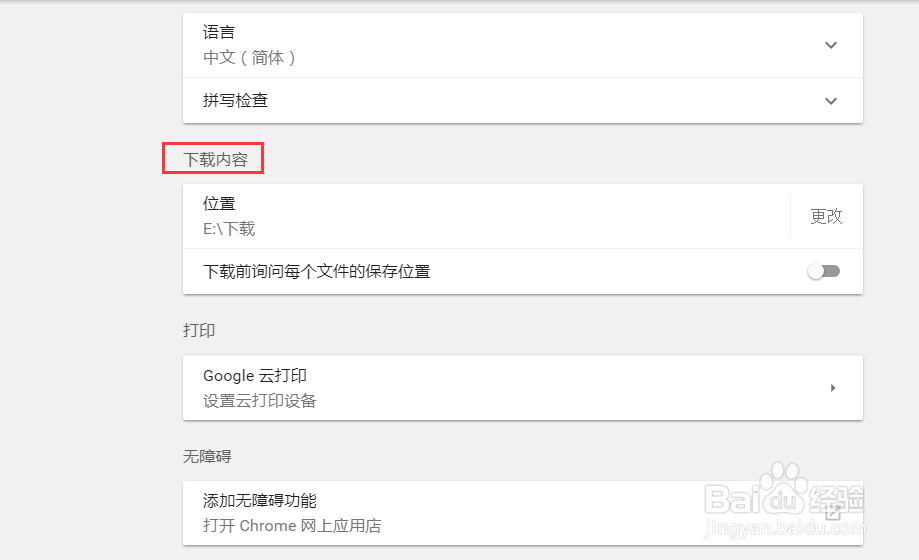Click the 无障碍 section heading
The image size is (919, 560).
pos(207,457)
